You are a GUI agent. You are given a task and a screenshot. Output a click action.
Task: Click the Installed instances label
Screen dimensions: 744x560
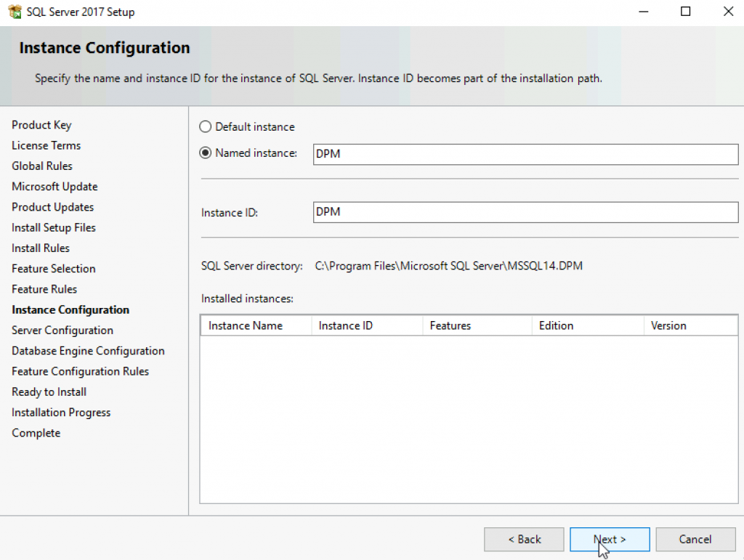point(247,299)
